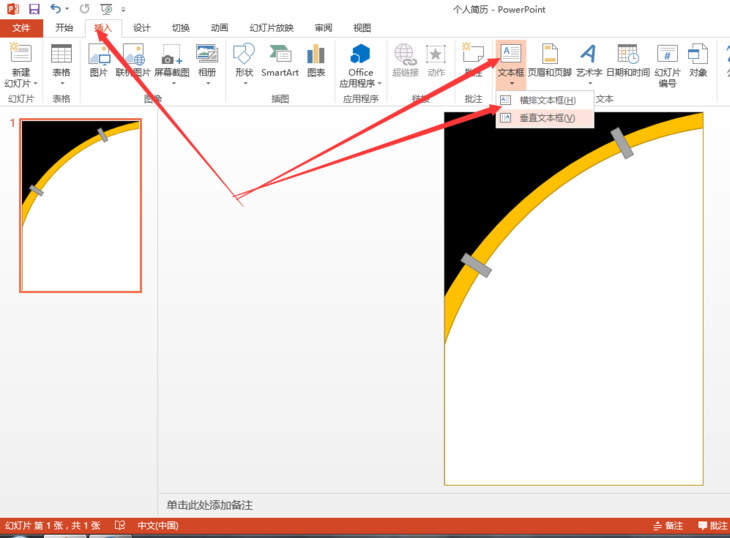Click the Save icon in quick access toolbar
Viewport: 730px width, 538px height.
34,9
